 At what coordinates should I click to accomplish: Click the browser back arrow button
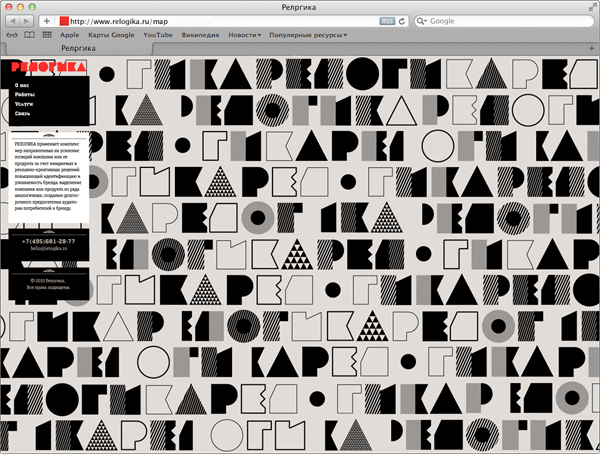[x=10, y=21]
